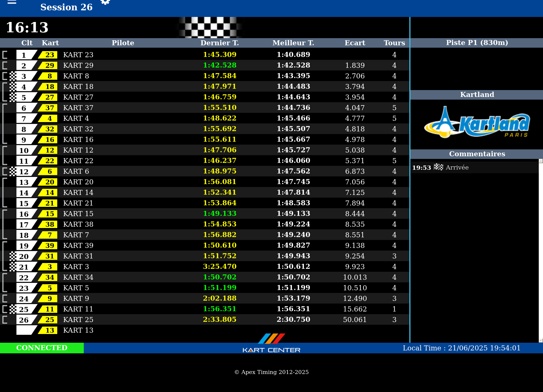This screenshot has height=392, width=543.
Task: Click the checkered flag beside position 12
Action: pyautogui.click(x=13, y=171)
